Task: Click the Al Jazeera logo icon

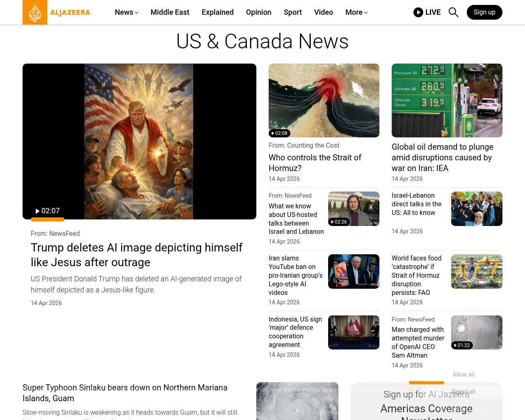Action: point(35,12)
